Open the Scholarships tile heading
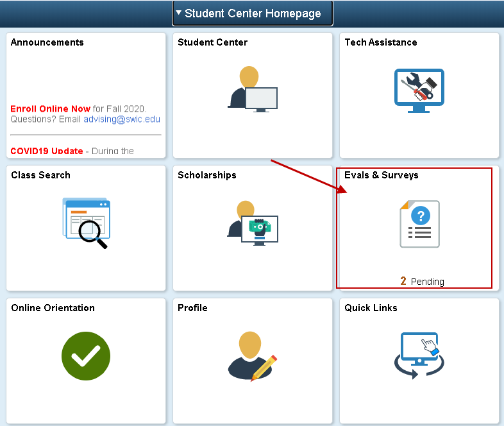Image resolution: width=504 pixels, height=426 pixels. [206, 175]
